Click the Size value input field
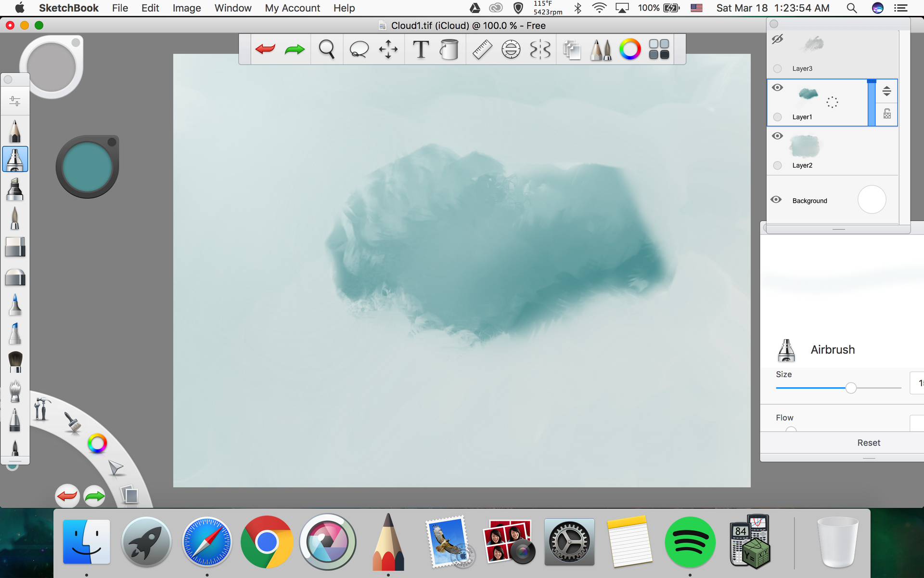Screen dimensions: 924x578 917,383
